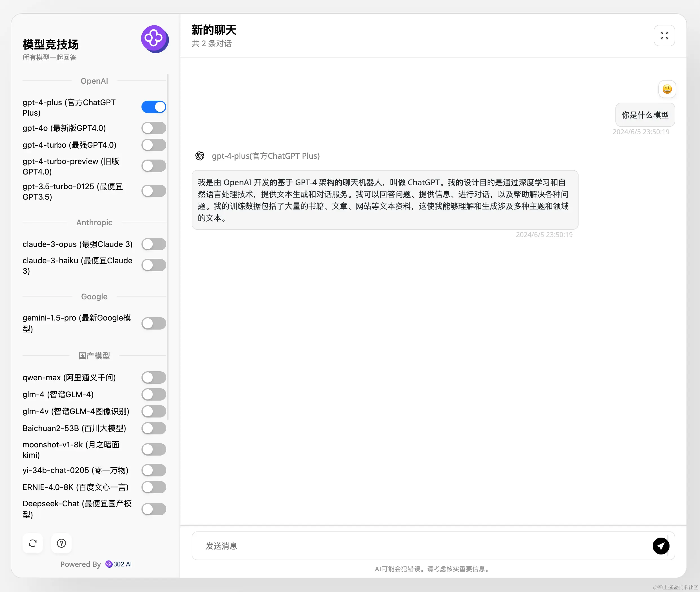
Task: Click the ERNIE-4.0-8K (百度文心一言) label
Action: [x=76, y=487]
